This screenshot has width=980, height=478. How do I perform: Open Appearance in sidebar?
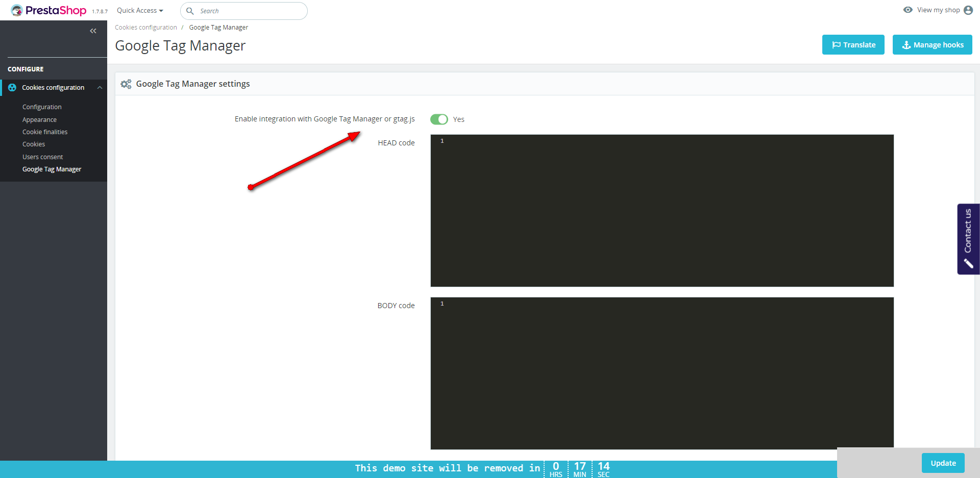39,120
